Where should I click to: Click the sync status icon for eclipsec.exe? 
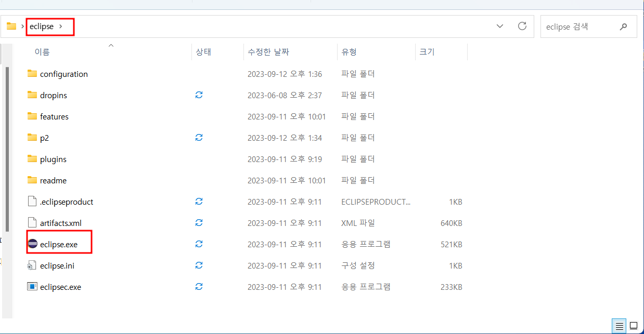(x=199, y=287)
